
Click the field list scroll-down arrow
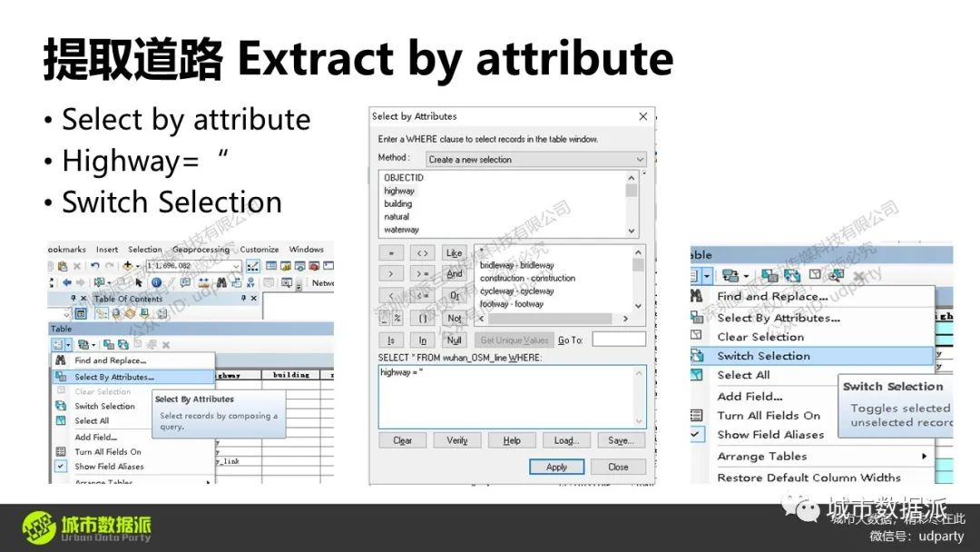(x=632, y=231)
